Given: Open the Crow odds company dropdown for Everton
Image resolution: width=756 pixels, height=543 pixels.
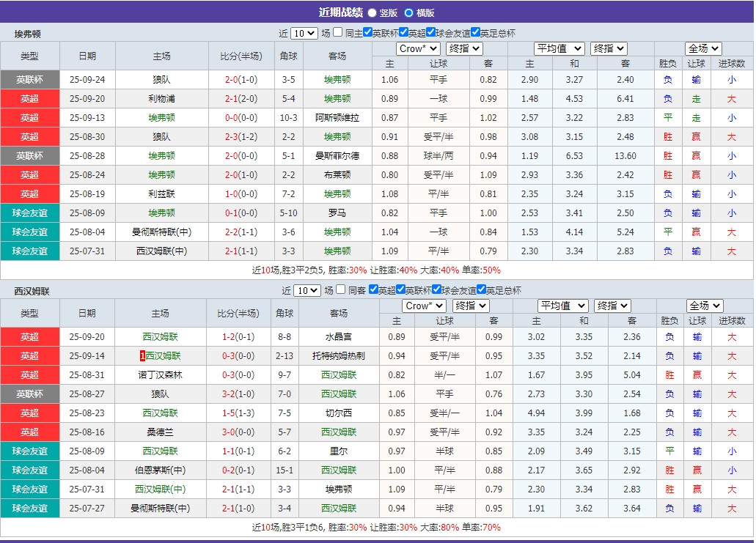Looking at the screenshot, I should point(418,48).
